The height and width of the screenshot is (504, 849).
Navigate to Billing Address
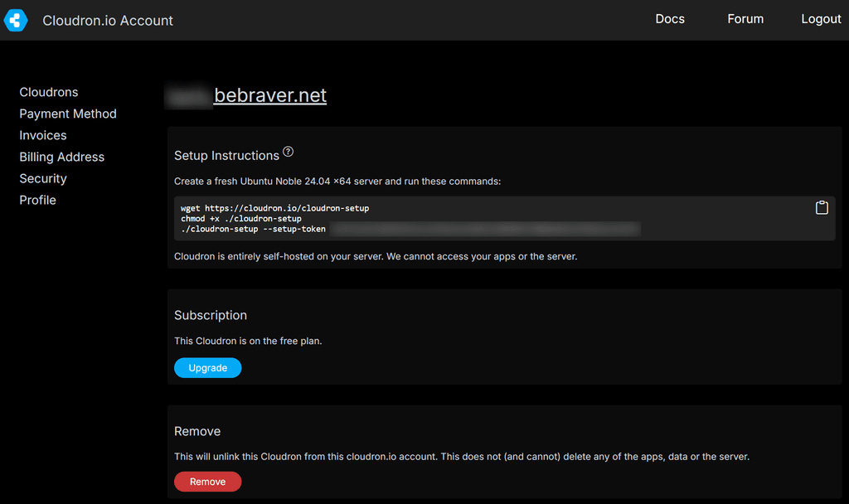pos(62,157)
